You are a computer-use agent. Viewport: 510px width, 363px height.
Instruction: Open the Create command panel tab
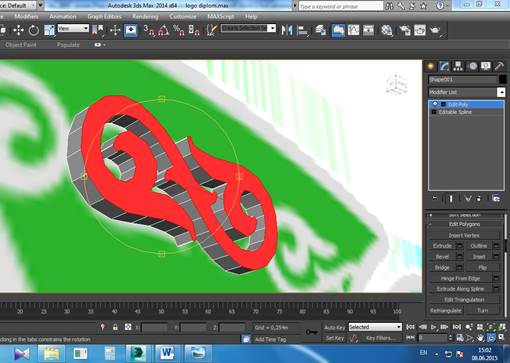click(431, 66)
